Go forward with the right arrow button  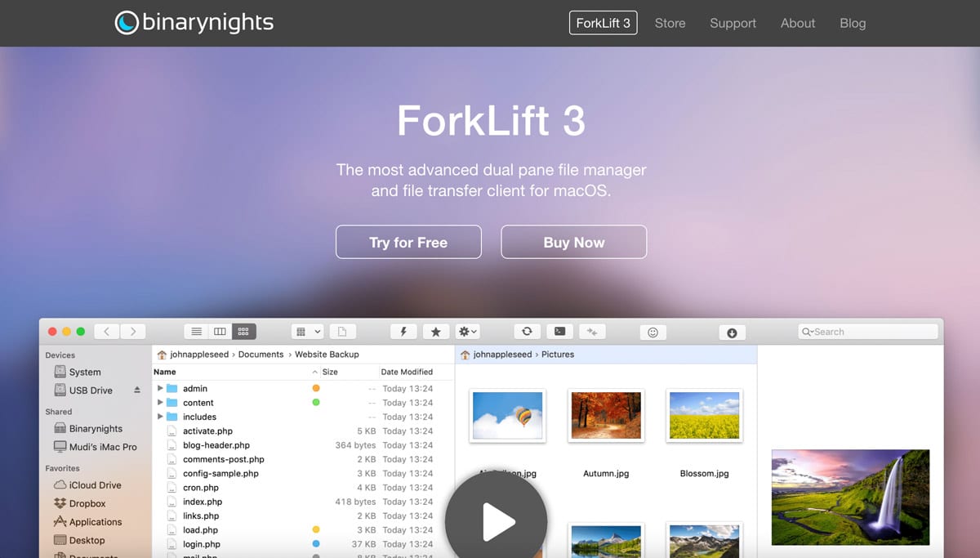(133, 332)
